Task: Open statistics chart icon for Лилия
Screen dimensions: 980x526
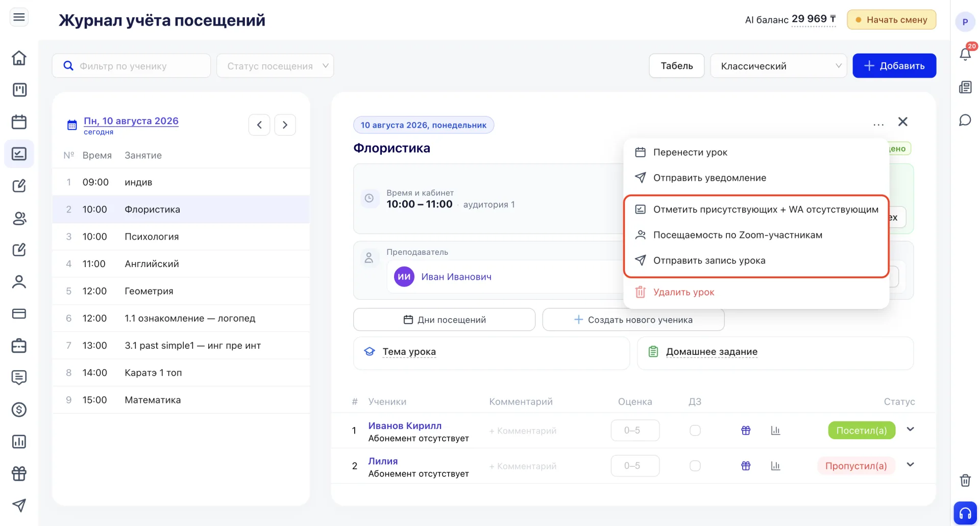Action: tap(775, 466)
